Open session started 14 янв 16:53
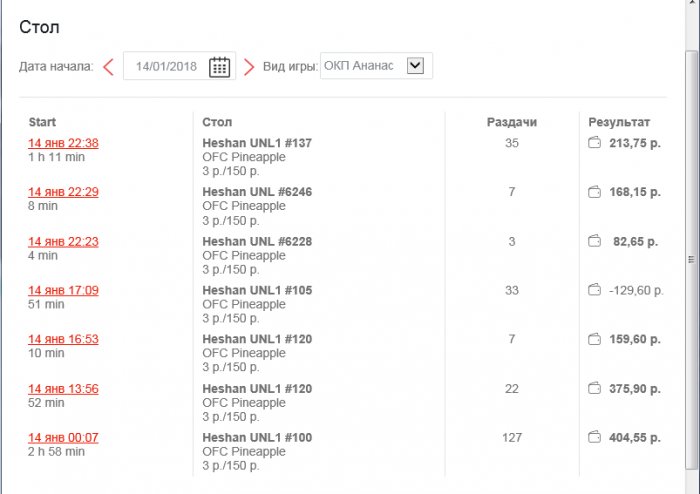This screenshot has height=494, width=700. coord(63,339)
